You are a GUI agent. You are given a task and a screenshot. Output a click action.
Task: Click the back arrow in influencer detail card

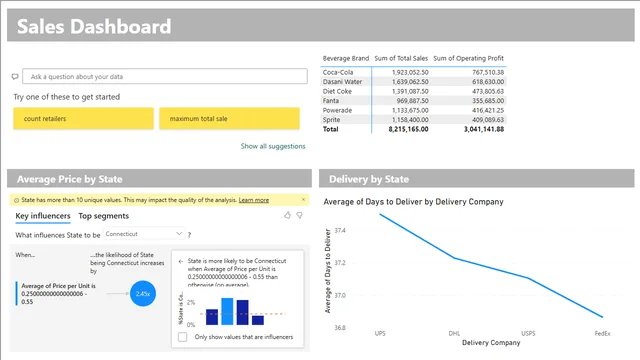click(181, 261)
